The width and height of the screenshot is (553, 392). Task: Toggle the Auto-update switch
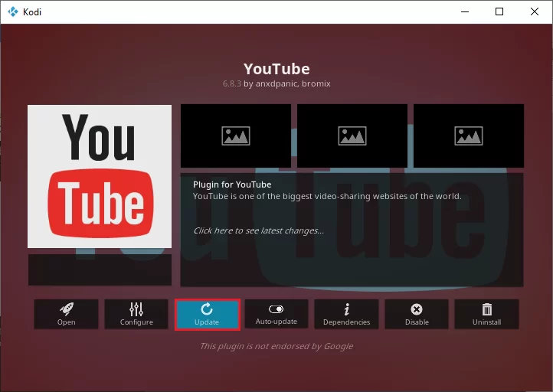pyautogui.click(x=276, y=309)
